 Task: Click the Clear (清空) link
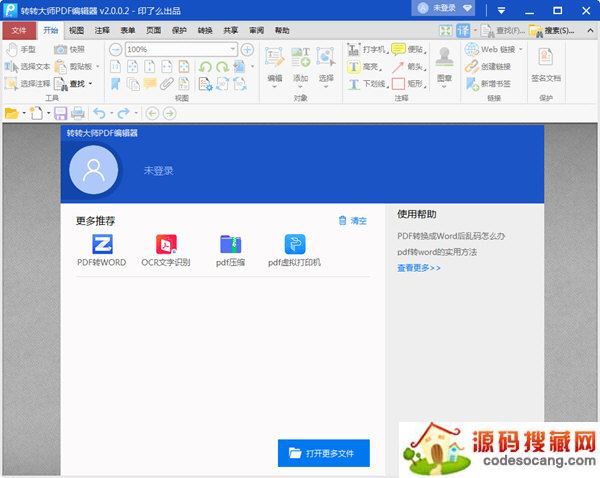tap(353, 220)
